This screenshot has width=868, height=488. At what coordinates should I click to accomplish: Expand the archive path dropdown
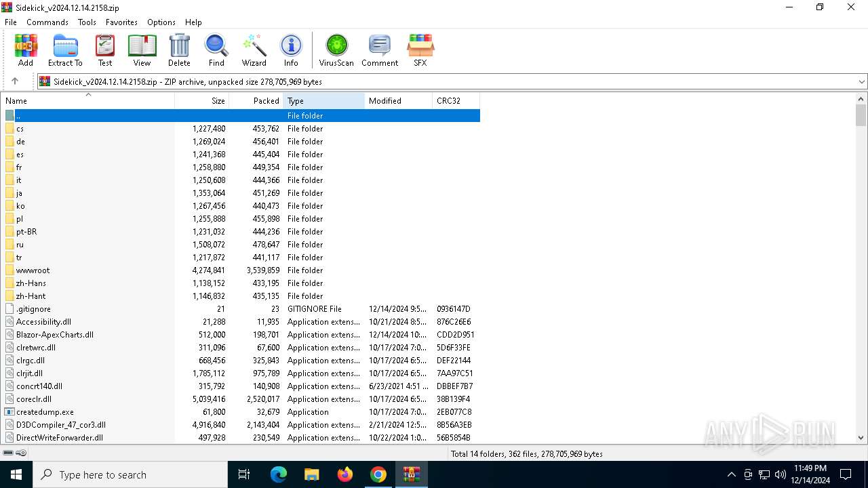point(862,81)
